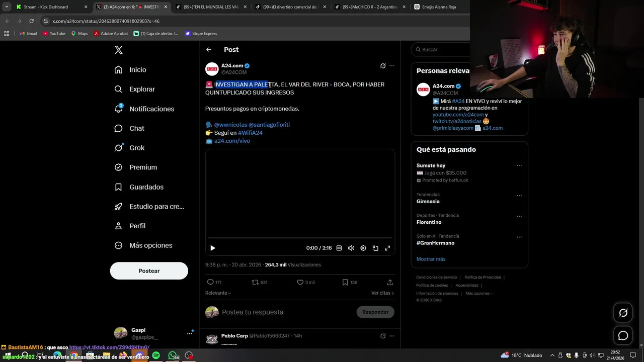Viewport: 644px width, 362px height.
Task: Go to Inicio in the sidebar
Action: pos(130,69)
